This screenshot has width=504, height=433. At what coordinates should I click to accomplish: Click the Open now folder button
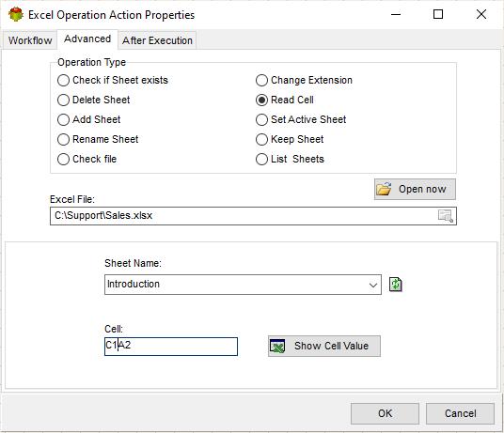pyautogui.click(x=415, y=189)
